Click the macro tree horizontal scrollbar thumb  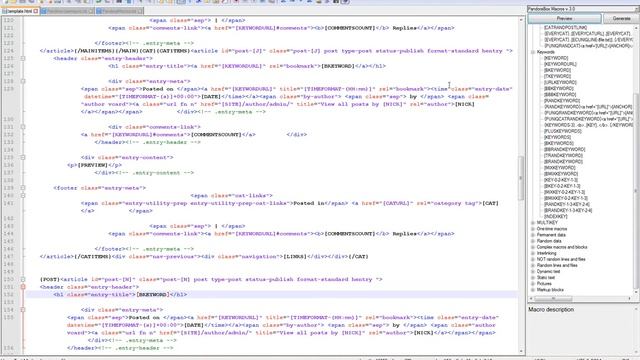click(553, 299)
